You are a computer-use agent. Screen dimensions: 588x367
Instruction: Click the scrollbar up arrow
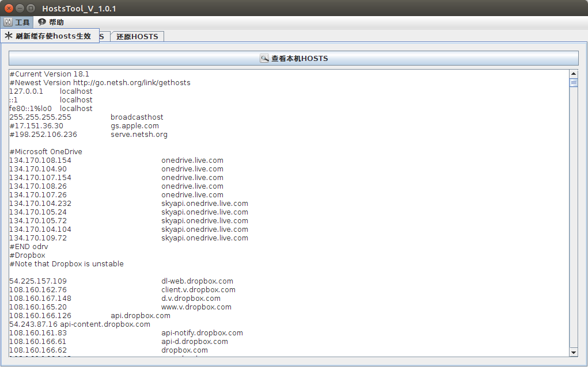pyautogui.click(x=574, y=74)
